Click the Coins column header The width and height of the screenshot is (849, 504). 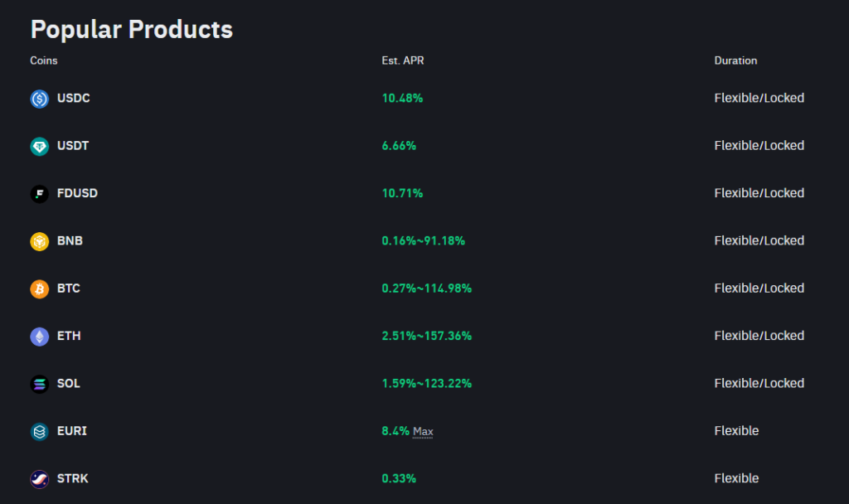[43, 61]
